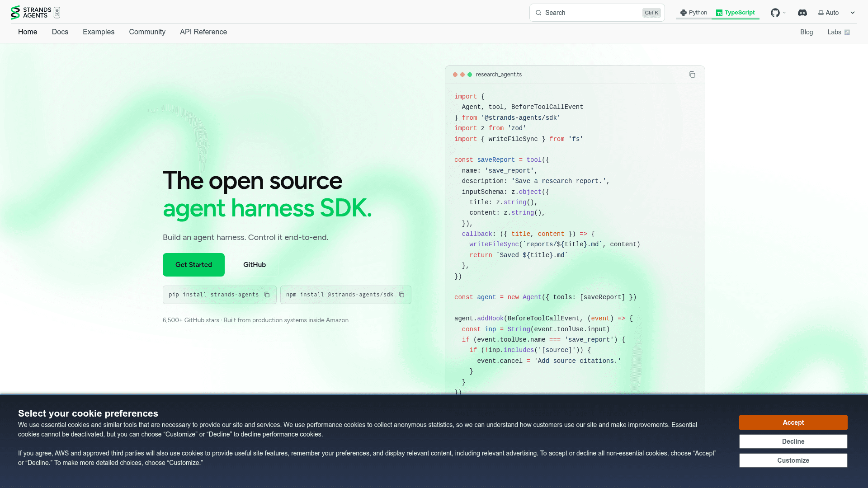Copy the pip install strands-agents command
868x488 pixels.
[x=267, y=295]
